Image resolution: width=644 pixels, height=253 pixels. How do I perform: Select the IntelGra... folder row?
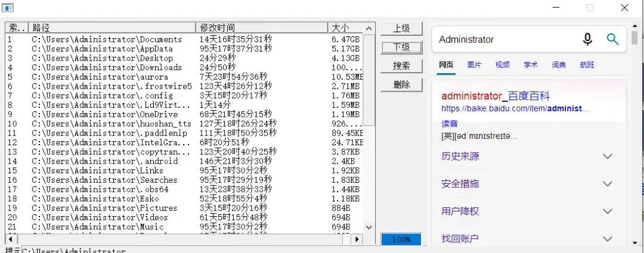(x=184, y=142)
